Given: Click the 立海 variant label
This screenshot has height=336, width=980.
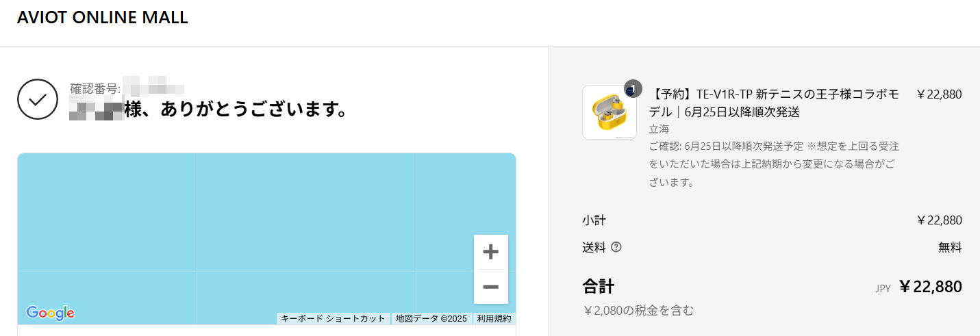Looking at the screenshot, I should pos(659,129).
